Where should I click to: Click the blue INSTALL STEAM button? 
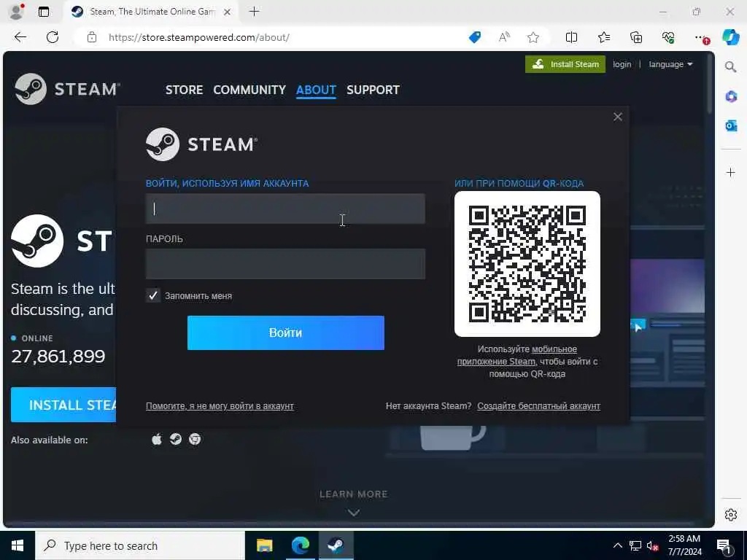63,405
